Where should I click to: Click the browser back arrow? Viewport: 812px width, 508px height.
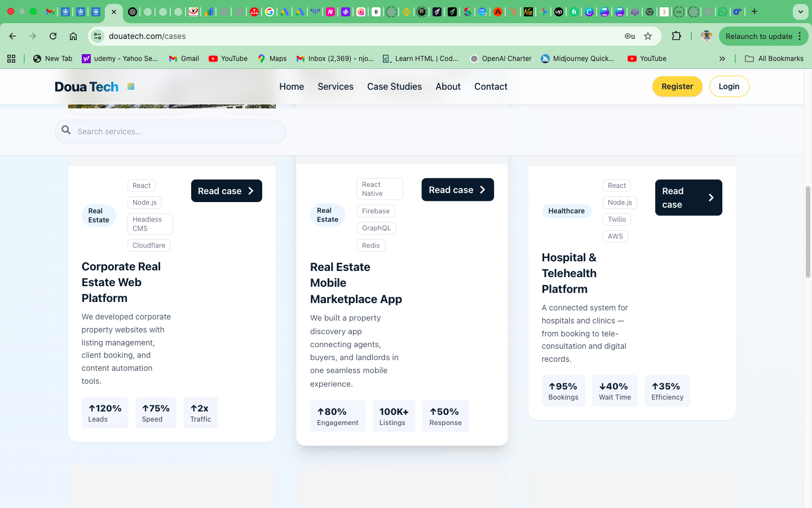tap(12, 36)
